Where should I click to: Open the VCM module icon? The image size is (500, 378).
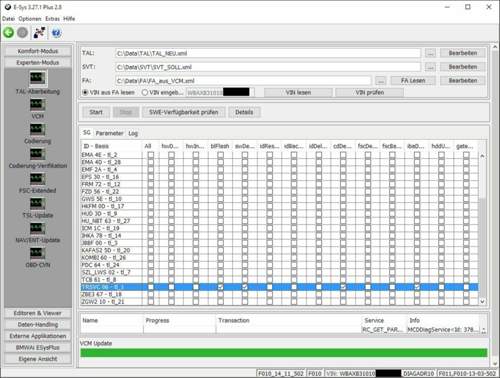[x=37, y=104]
